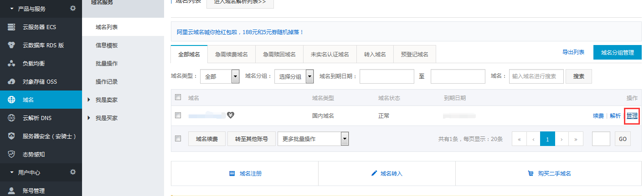The height and width of the screenshot is (196, 644).
Task: Tick the checkbox beside 域名续费 button
Action: pyautogui.click(x=178, y=139)
